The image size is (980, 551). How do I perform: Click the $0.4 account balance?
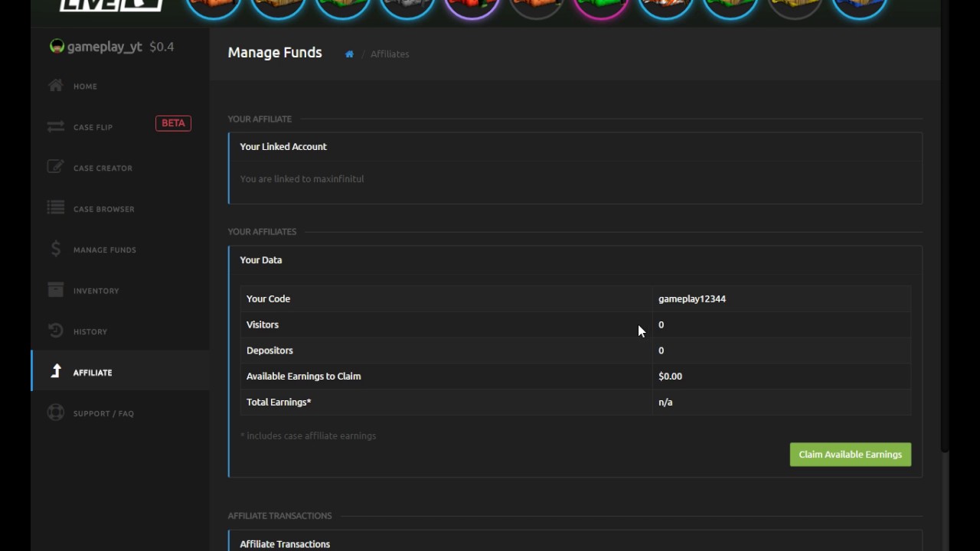[162, 47]
